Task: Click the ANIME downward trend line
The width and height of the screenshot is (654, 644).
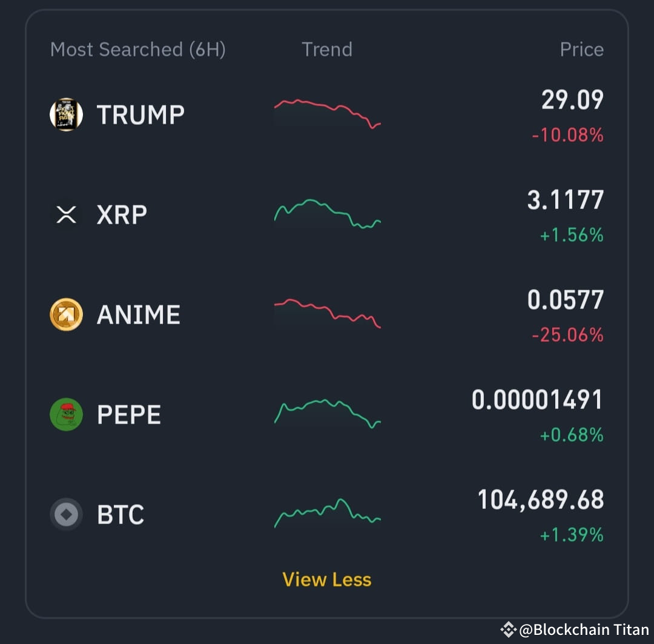Action: pos(327,312)
